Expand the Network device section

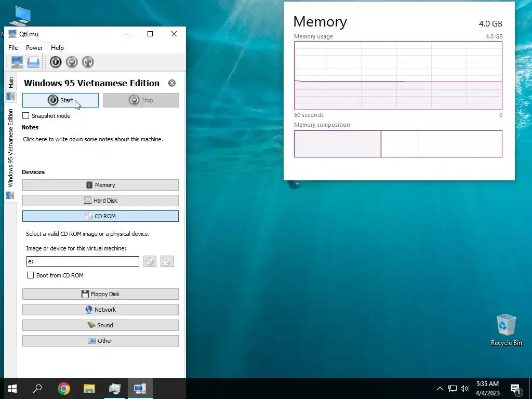click(100, 310)
